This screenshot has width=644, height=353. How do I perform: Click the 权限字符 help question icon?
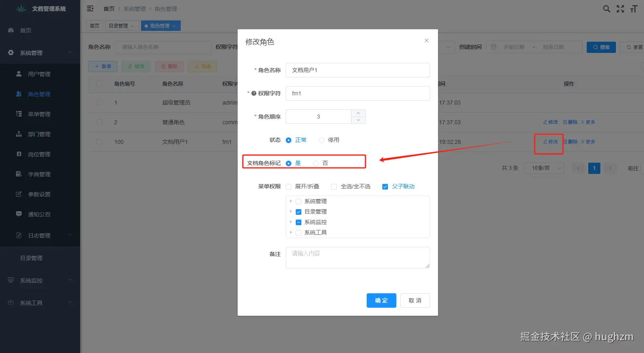254,93
